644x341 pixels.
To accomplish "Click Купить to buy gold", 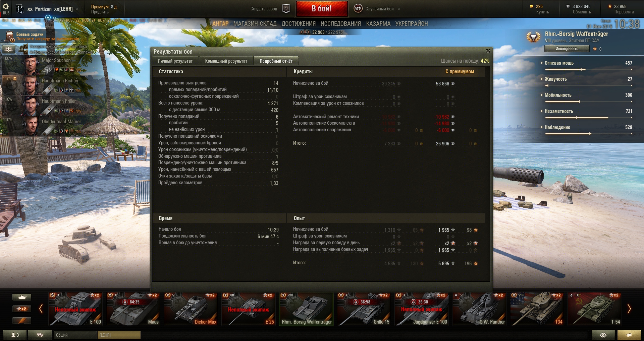I will (542, 12).
